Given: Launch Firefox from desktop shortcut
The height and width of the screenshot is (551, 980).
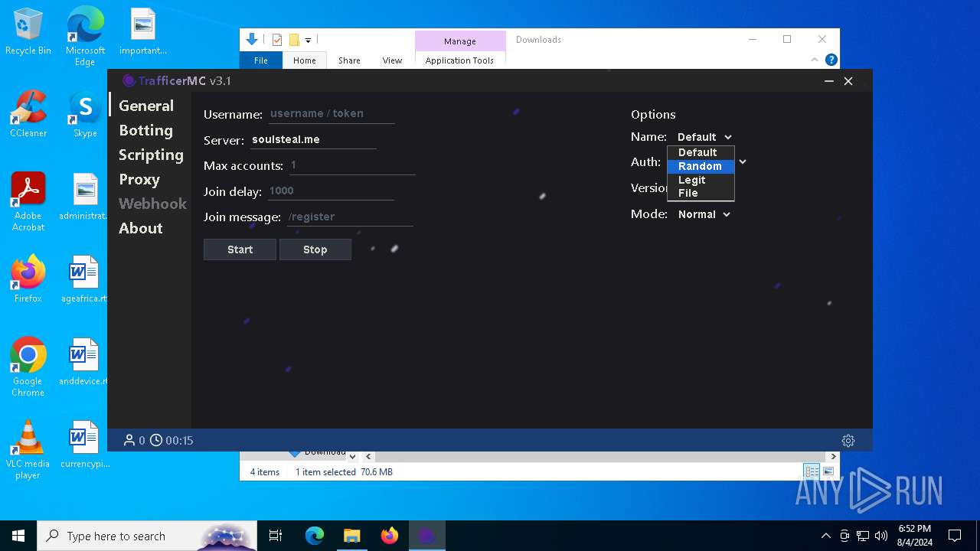Looking at the screenshot, I should pyautogui.click(x=28, y=280).
